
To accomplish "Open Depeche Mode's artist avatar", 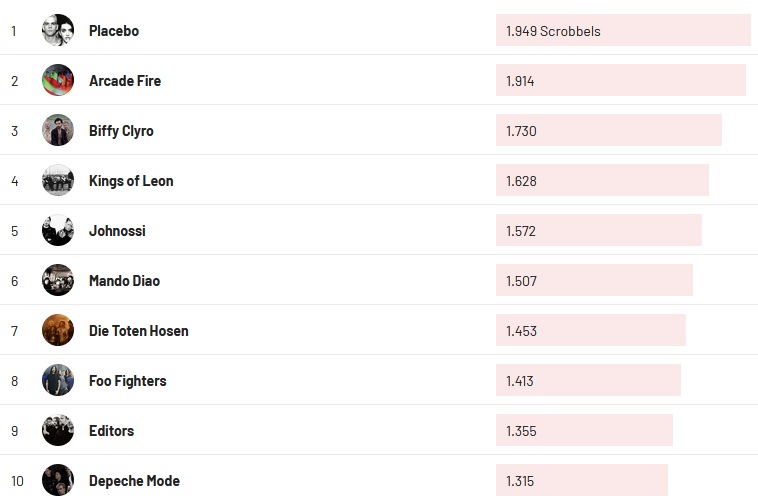I will click(x=58, y=480).
